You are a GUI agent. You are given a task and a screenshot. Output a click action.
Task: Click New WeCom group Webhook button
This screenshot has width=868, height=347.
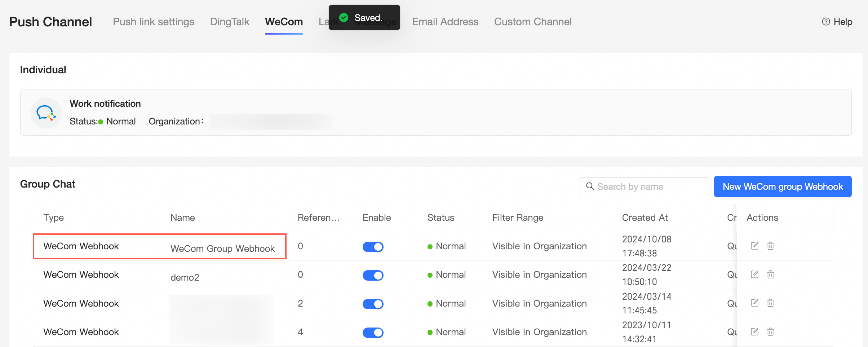783,186
